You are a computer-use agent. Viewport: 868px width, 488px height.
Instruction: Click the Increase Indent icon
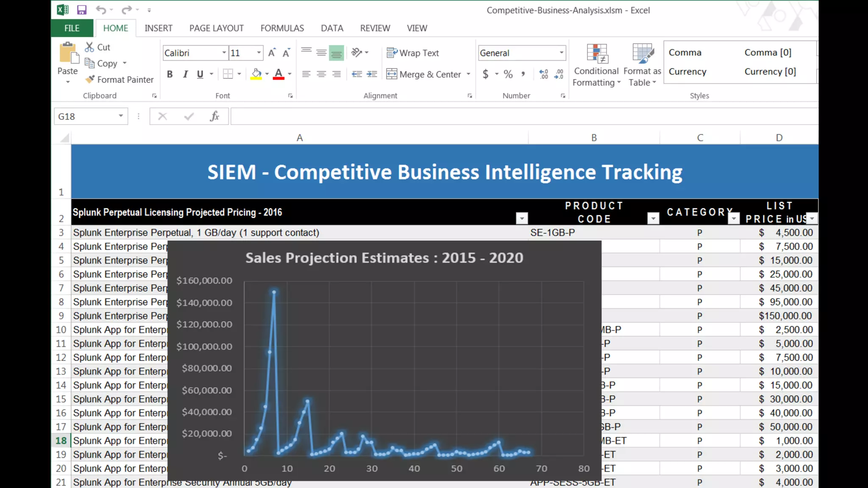click(x=372, y=74)
